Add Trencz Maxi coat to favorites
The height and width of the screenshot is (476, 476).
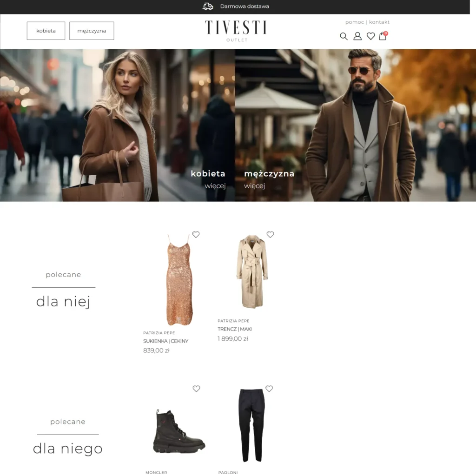(270, 234)
